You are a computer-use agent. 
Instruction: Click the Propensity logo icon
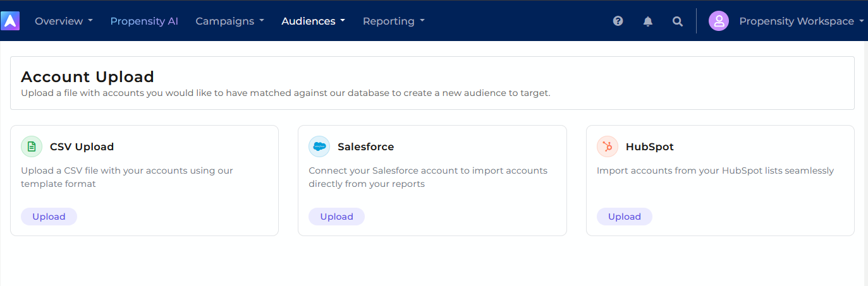pyautogui.click(x=10, y=21)
